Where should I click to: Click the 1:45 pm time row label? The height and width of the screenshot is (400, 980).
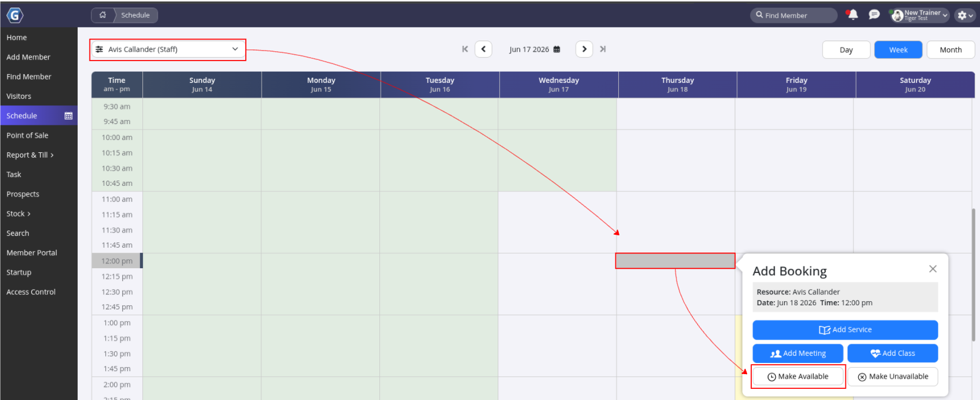tap(117, 369)
